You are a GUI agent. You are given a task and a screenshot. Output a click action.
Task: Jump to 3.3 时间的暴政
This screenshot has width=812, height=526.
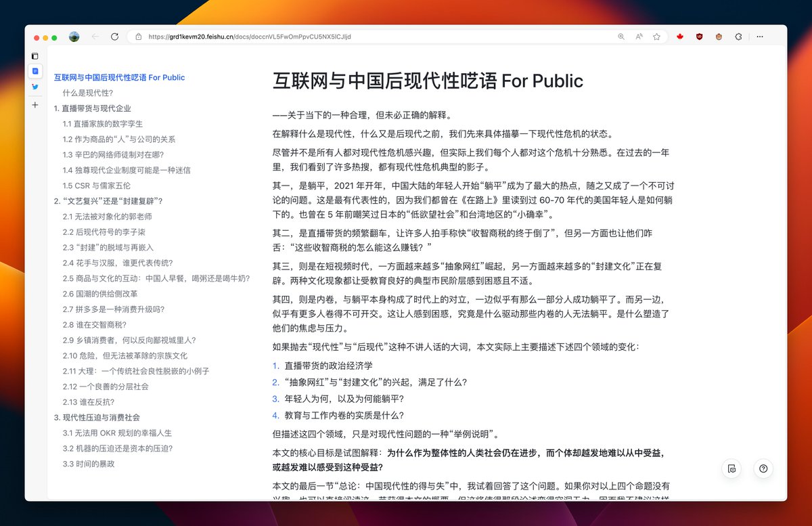point(89,464)
